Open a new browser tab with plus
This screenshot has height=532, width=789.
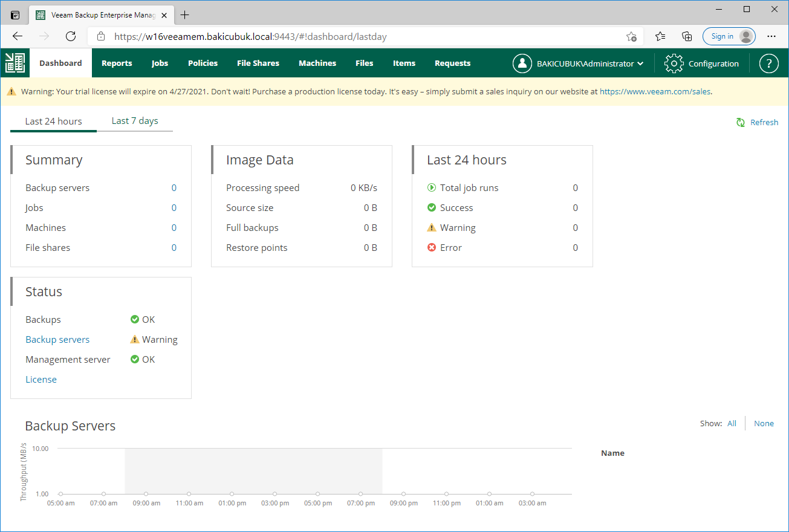coord(185,15)
